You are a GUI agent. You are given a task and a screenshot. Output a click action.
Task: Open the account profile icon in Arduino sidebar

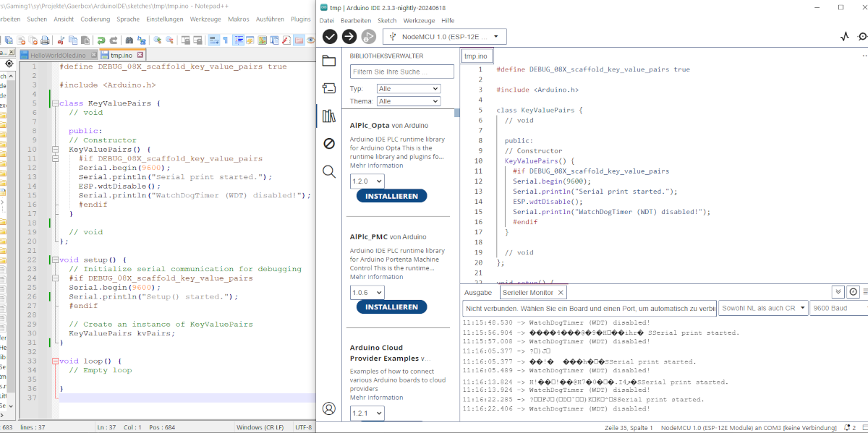click(x=329, y=408)
